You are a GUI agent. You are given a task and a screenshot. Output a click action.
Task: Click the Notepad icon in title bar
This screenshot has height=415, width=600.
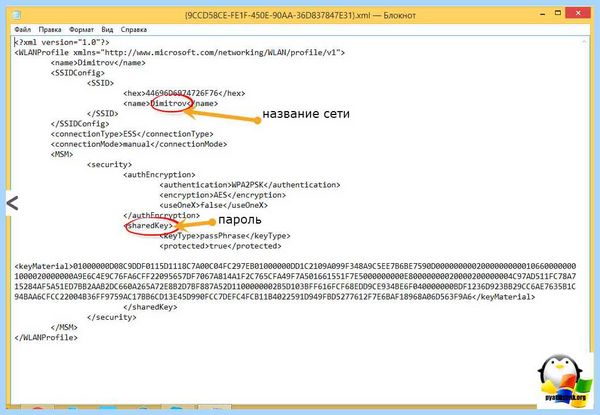tap(16, 15)
